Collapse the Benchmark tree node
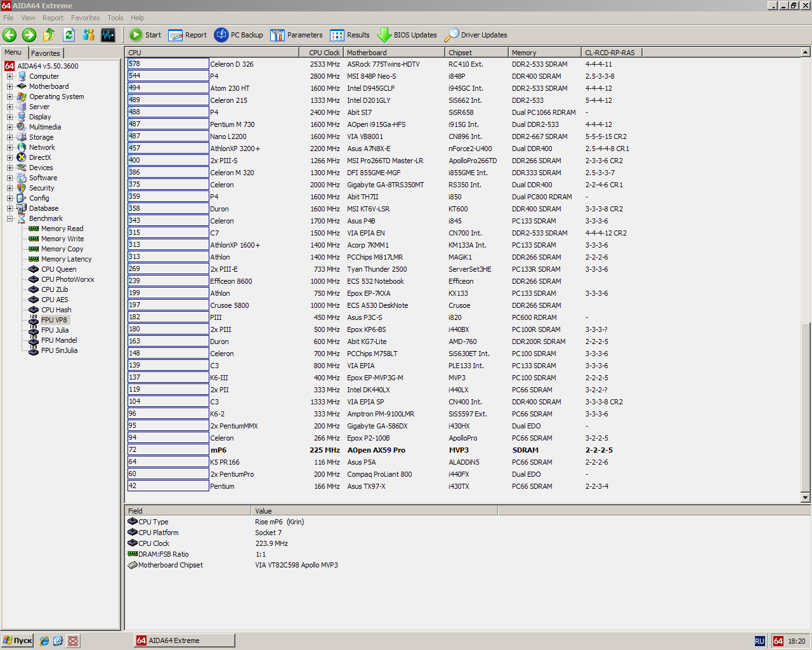The width and height of the screenshot is (812, 650). point(10,218)
